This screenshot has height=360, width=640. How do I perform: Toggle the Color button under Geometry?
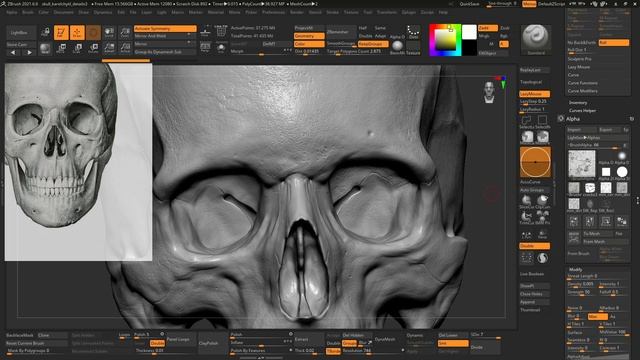point(309,44)
